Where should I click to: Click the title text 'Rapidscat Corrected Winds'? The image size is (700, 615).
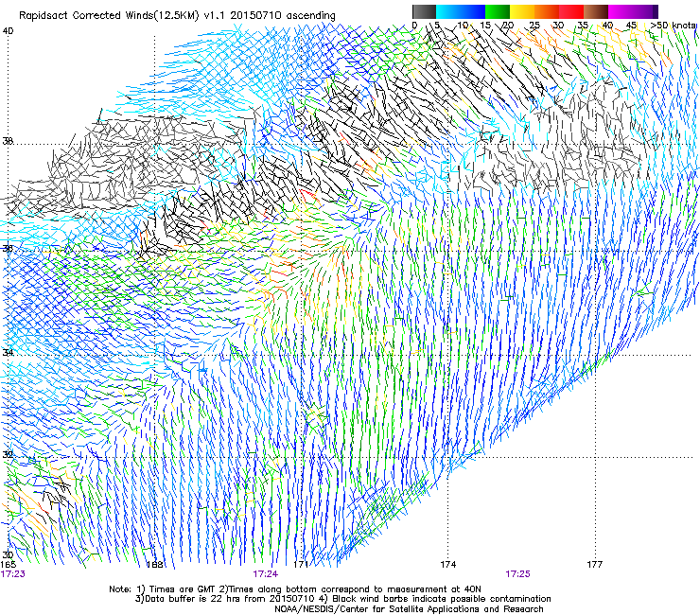86,16
